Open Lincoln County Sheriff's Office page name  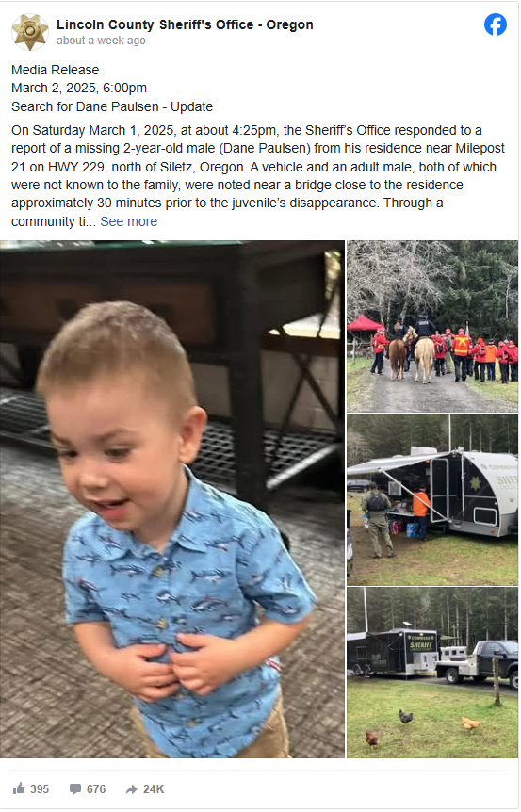(185, 24)
